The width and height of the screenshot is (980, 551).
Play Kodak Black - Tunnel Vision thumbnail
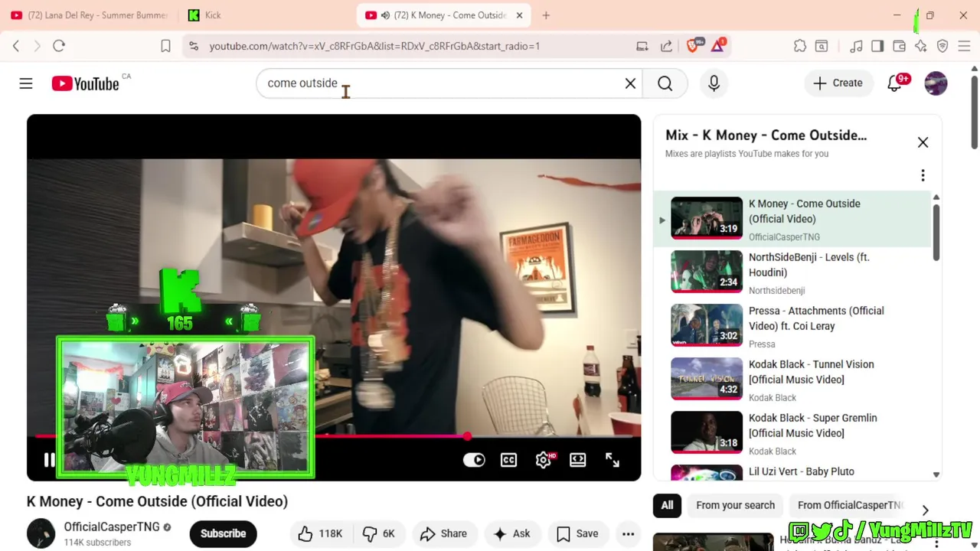tap(707, 379)
